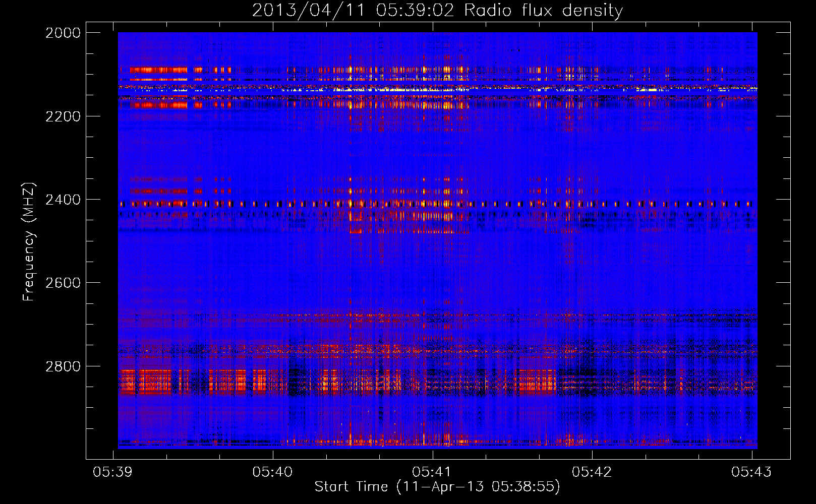Screen dimensions: 816x504
Task: Select the '2600' frequency axis label
Action: (63, 283)
